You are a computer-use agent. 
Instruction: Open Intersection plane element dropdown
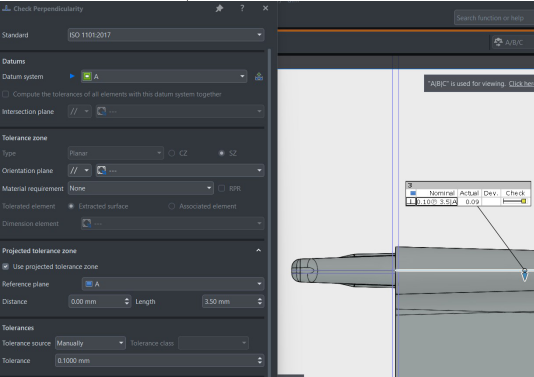[180, 111]
